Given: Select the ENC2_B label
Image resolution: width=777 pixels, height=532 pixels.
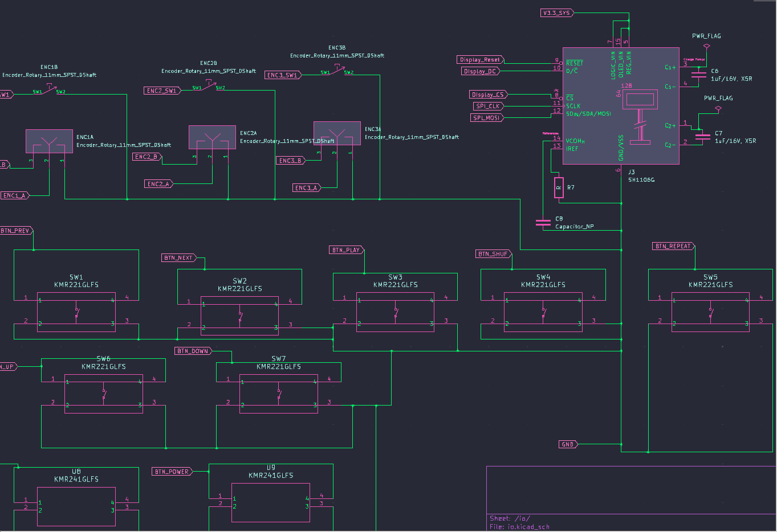Looking at the screenshot, I should click(x=147, y=157).
